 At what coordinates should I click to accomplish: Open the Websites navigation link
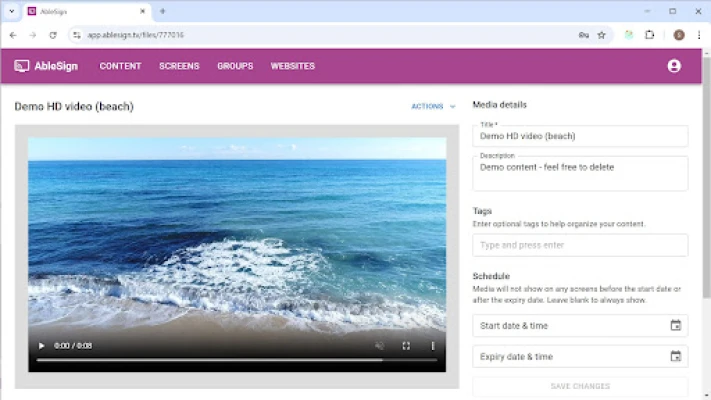click(x=292, y=66)
